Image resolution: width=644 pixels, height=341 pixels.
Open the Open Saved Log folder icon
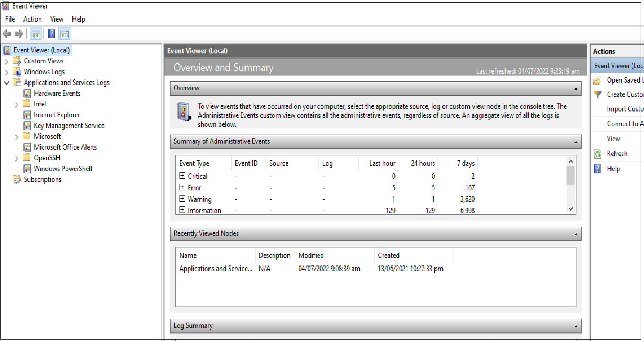pyautogui.click(x=598, y=80)
